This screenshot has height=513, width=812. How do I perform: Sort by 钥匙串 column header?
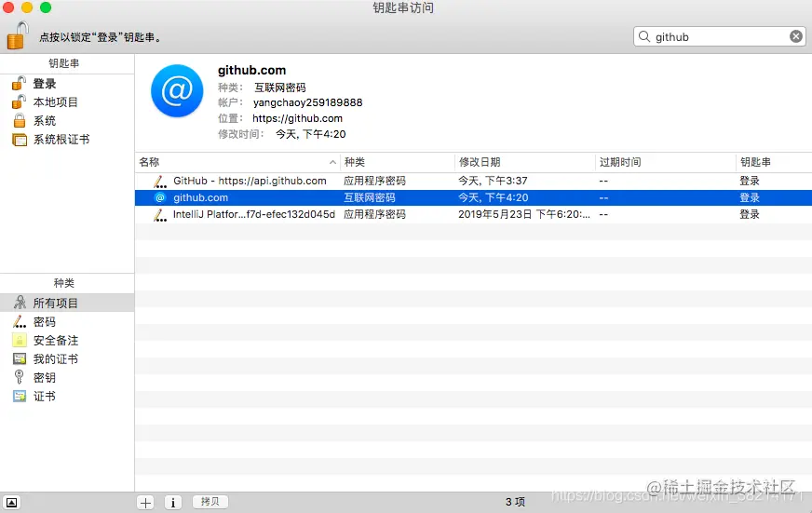pos(774,162)
